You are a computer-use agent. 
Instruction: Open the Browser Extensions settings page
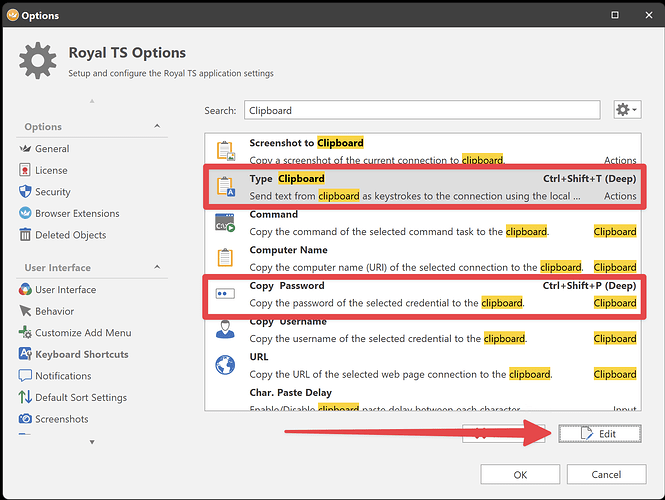pos(77,213)
